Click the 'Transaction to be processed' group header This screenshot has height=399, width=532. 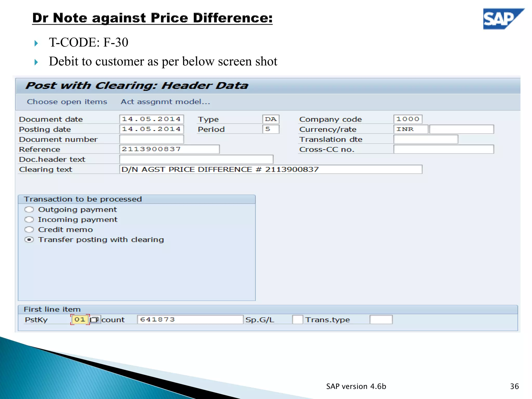click(137, 199)
